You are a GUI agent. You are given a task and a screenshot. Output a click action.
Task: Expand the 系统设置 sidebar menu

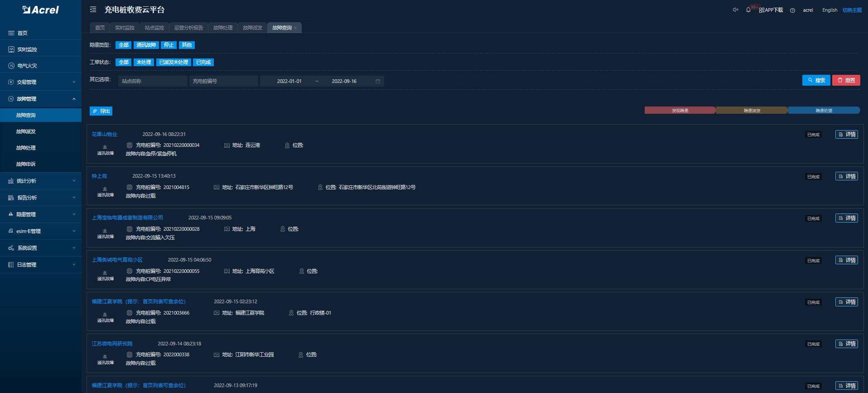pyautogui.click(x=41, y=248)
